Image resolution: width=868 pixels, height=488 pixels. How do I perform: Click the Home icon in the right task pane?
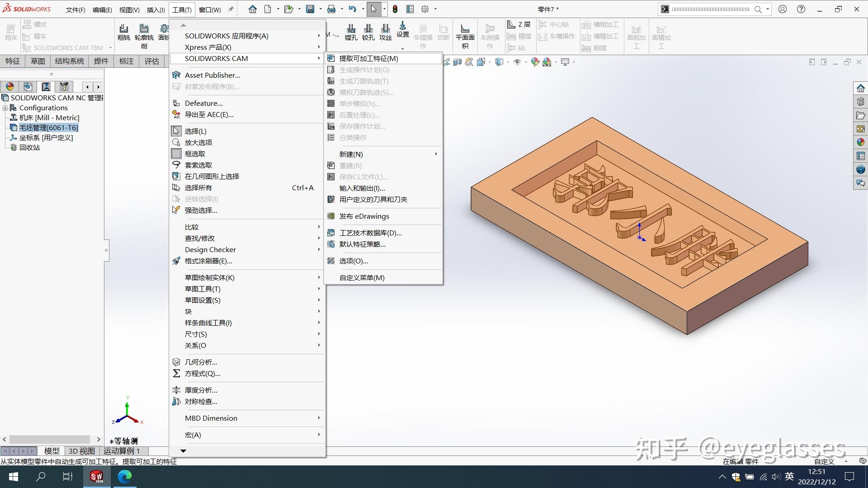tap(860, 88)
